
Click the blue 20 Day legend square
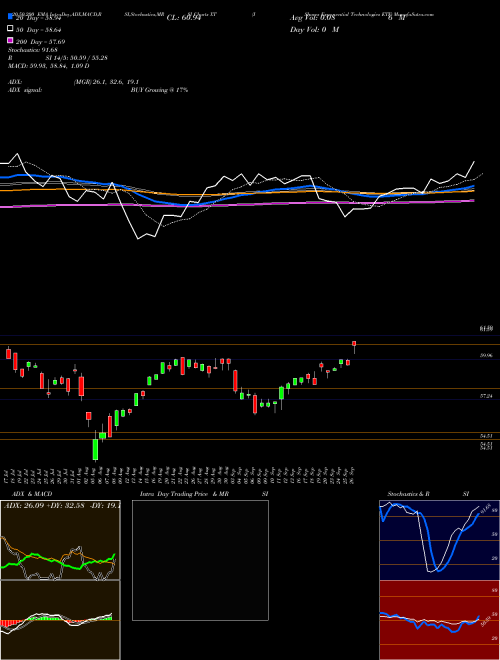coord(10,17)
